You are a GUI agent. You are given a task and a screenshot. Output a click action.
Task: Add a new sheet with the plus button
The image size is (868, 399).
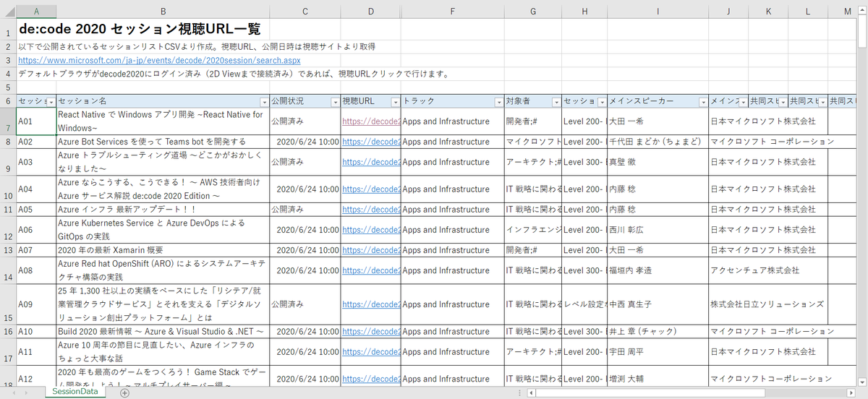(124, 393)
